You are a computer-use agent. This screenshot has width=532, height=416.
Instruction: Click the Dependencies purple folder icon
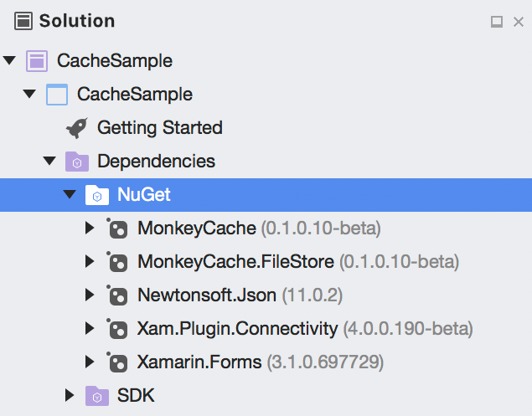(77, 162)
